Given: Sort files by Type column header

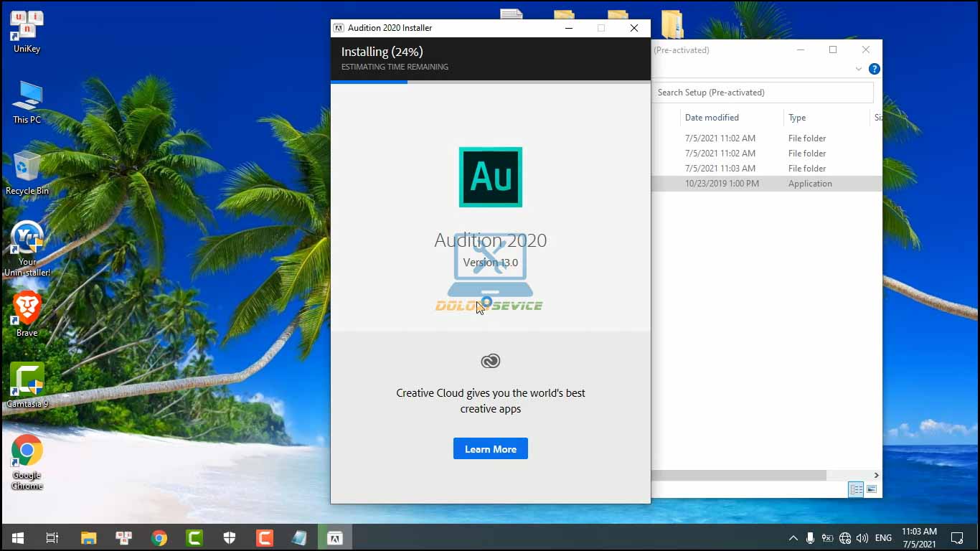Looking at the screenshot, I should coord(797,118).
